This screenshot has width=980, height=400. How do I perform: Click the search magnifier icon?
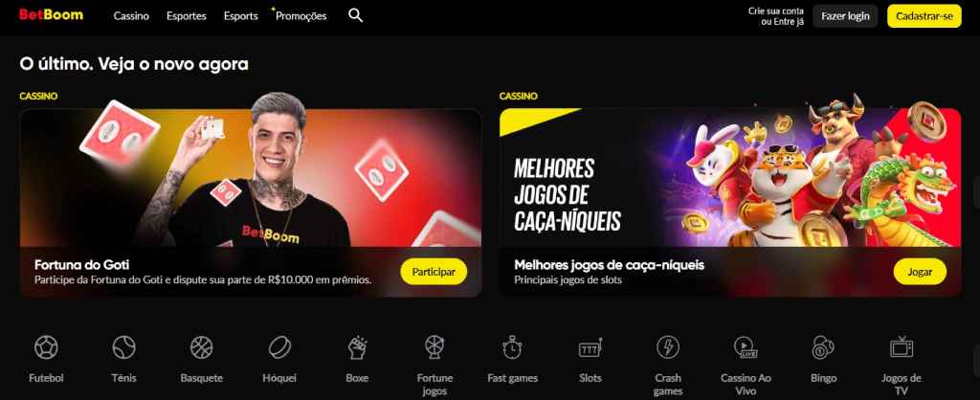coord(356,16)
